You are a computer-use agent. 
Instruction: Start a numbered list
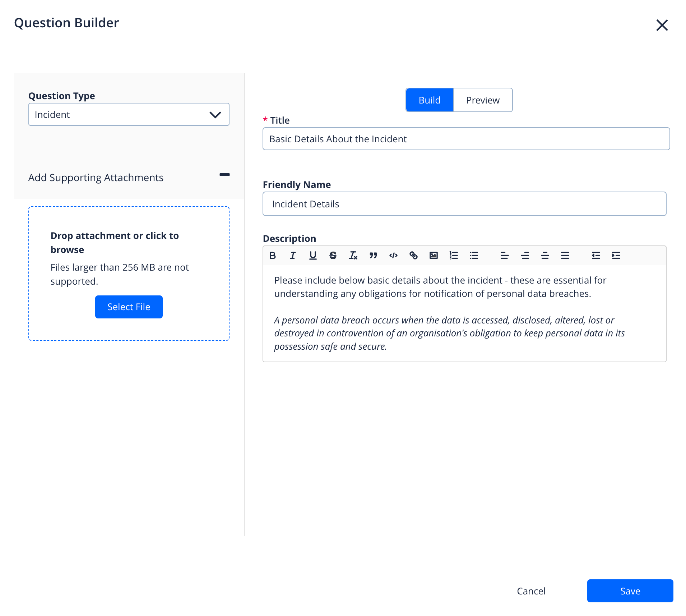point(454,256)
